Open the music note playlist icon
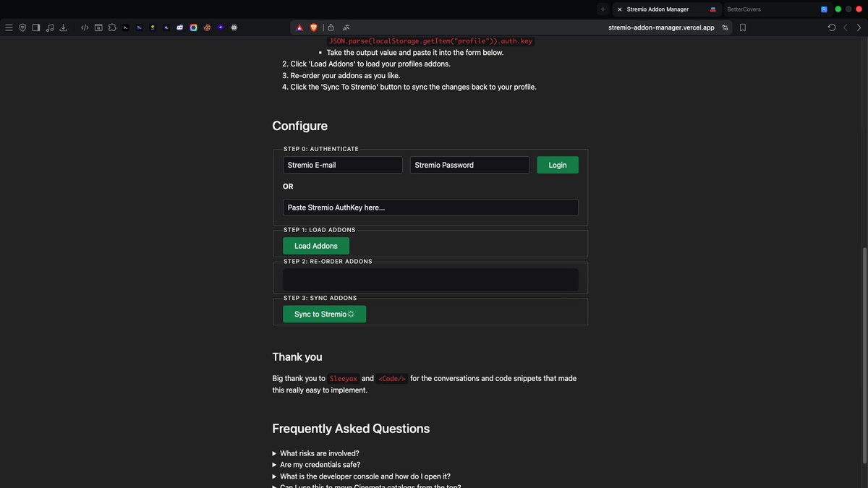Image resolution: width=868 pixels, height=488 pixels. (50, 27)
